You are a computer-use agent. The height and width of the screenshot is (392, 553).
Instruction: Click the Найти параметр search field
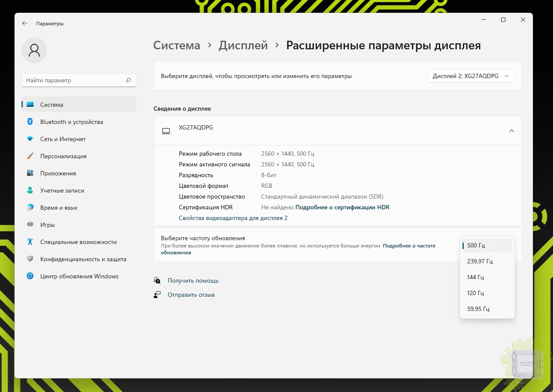[73, 80]
